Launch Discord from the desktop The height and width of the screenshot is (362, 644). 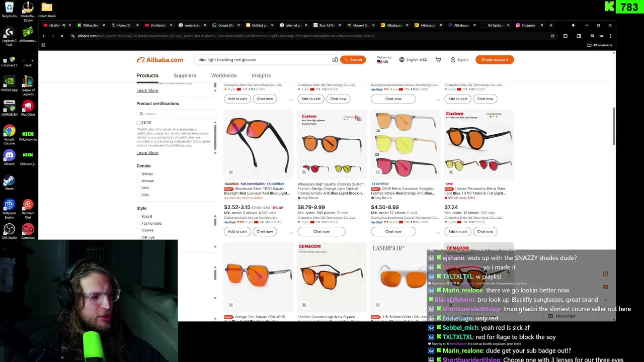pos(9,157)
